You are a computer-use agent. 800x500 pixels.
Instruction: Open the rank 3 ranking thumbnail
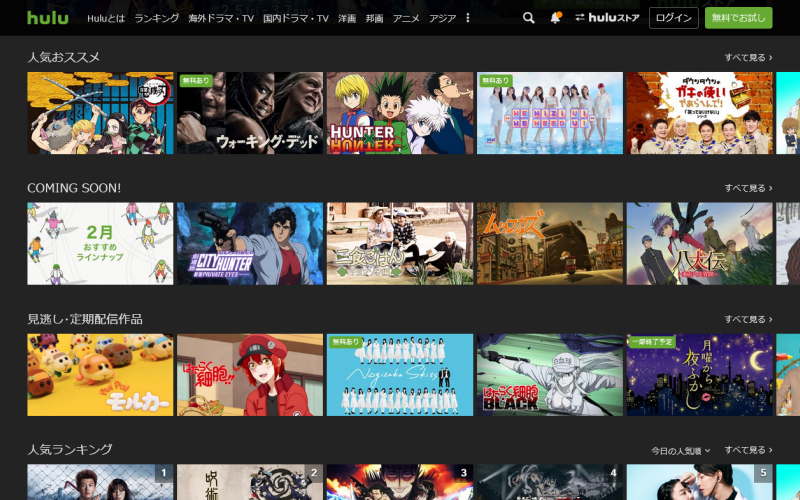coord(400,482)
